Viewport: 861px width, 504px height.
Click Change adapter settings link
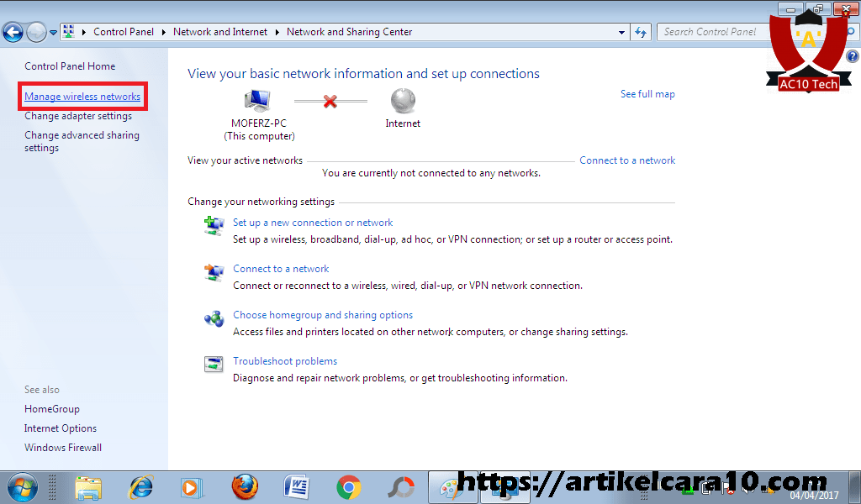point(78,116)
